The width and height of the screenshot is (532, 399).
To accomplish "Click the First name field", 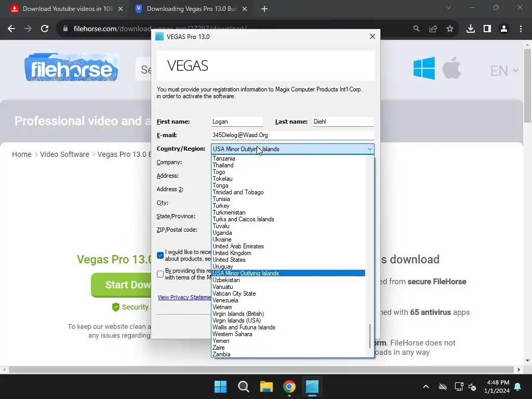I will [x=237, y=122].
